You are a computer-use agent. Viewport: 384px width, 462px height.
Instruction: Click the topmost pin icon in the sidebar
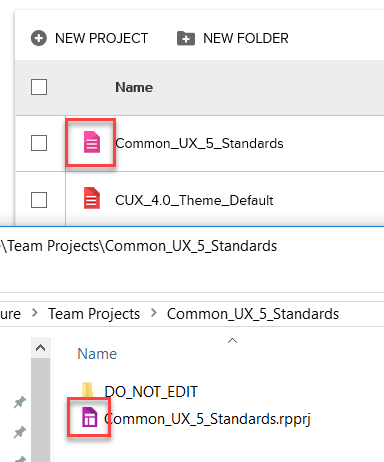(x=20, y=402)
